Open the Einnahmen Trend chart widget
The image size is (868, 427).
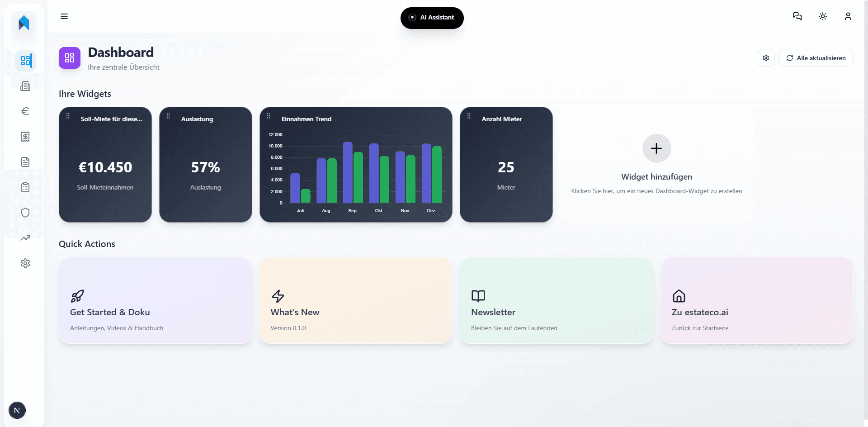[355, 165]
